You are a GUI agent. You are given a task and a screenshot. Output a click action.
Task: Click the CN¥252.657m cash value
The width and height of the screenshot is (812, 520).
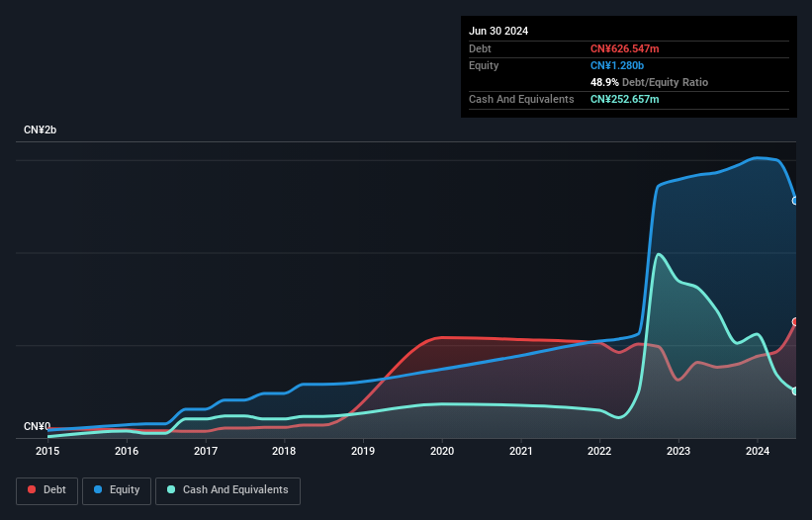tap(624, 99)
